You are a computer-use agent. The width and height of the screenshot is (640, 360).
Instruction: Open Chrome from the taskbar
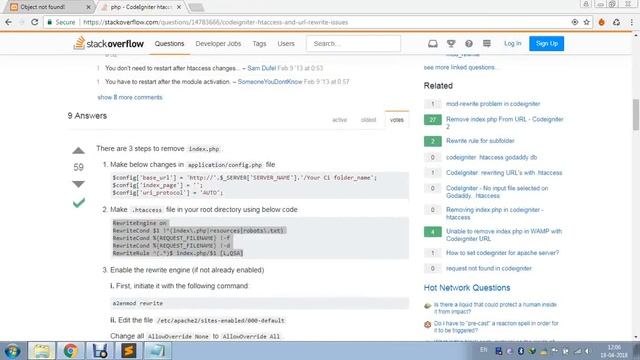pyautogui.click(x=70, y=351)
